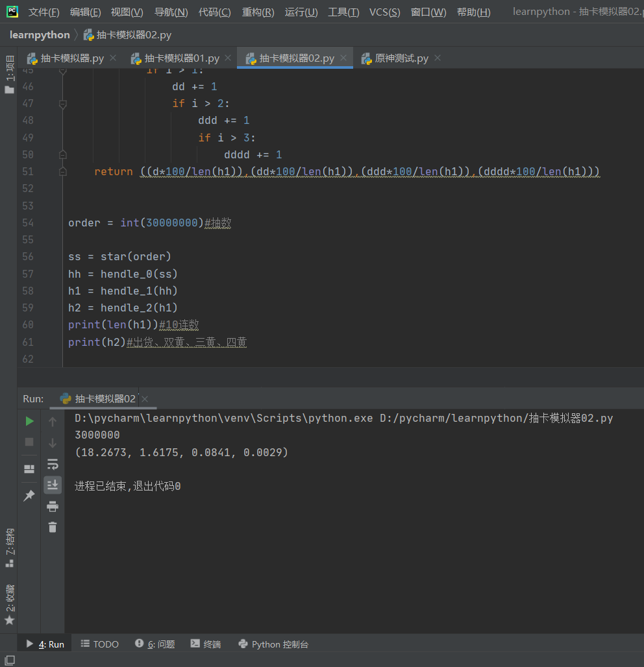Click line number 54 in the gutter
Viewport: 644px width, 667px height.
(x=28, y=223)
